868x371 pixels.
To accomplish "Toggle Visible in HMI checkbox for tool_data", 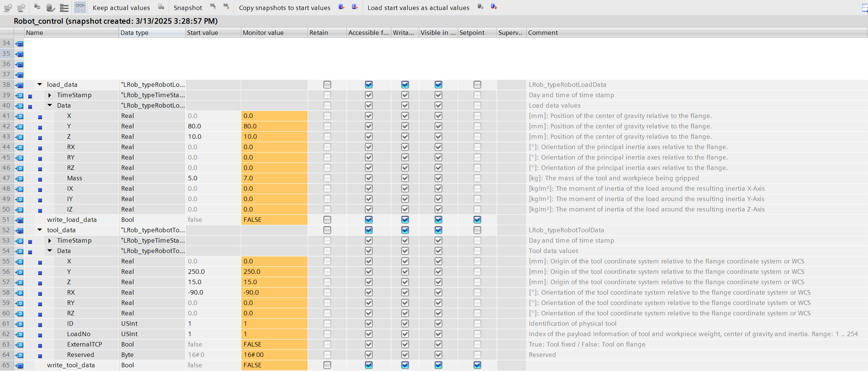I will click(x=438, y=230).
